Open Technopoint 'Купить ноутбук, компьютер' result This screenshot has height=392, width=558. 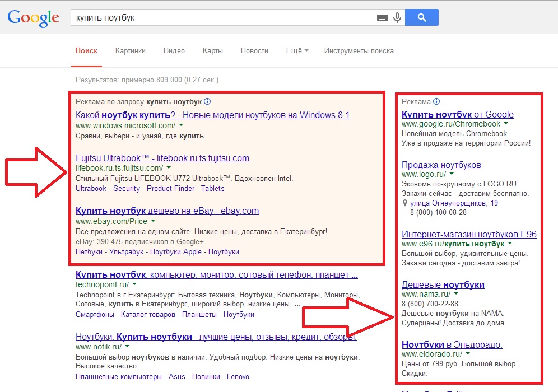217,274
